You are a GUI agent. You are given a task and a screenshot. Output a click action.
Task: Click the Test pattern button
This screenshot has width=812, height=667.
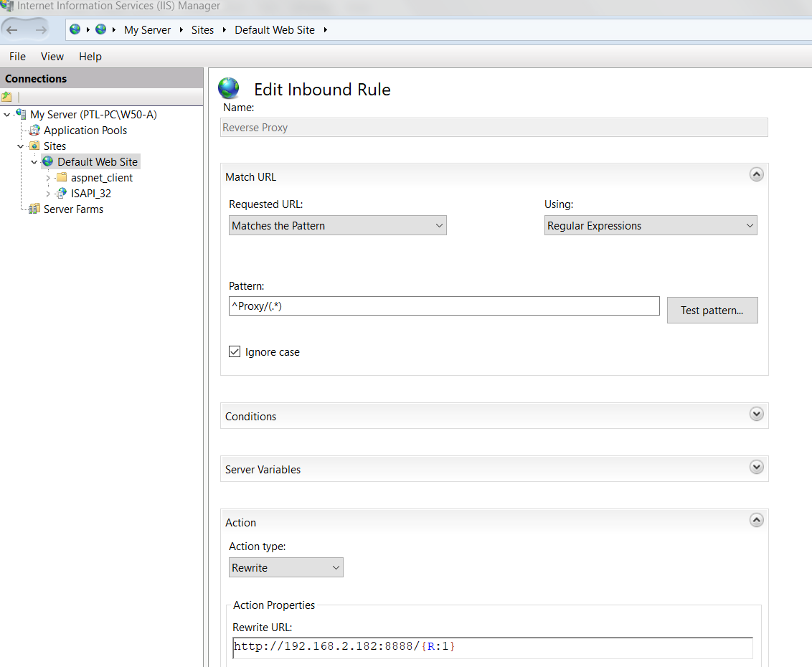tap(712, 311)
